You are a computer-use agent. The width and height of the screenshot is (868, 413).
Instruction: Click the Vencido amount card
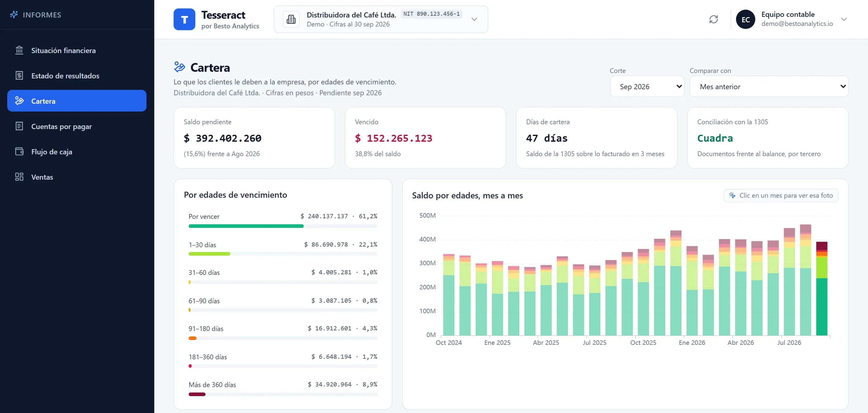[x=425, y=137]
